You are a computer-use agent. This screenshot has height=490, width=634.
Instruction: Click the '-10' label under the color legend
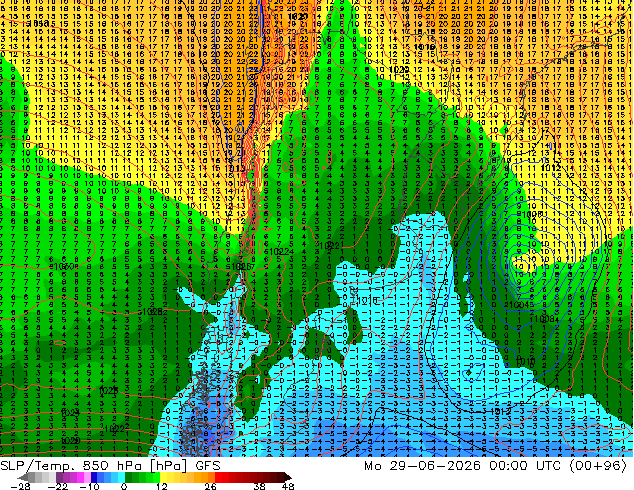point(89,486)
